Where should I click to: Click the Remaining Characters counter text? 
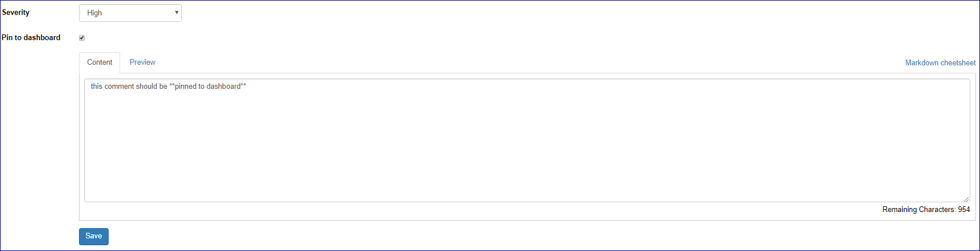click(x=926, y=210)
